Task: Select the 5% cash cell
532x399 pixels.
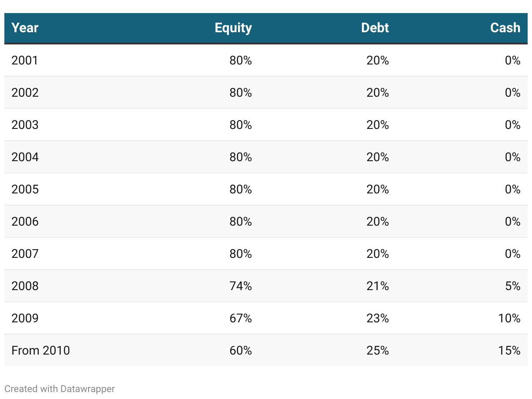Action: pos(513,286)
